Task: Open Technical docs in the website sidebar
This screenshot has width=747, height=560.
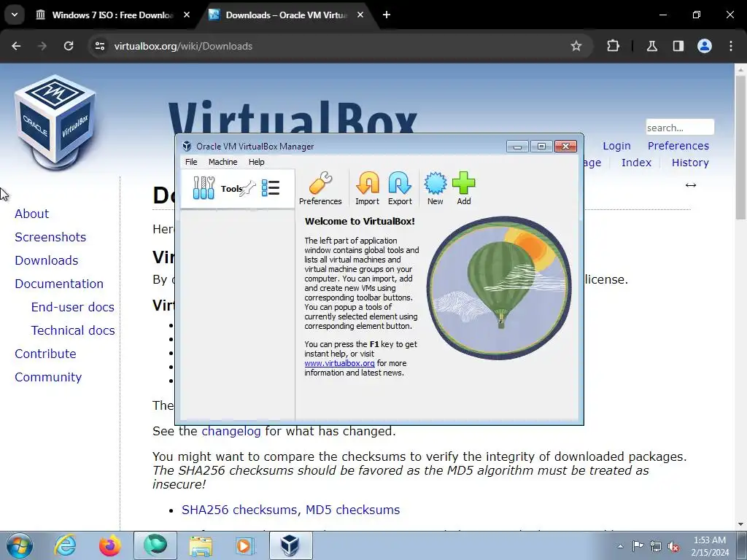Action: pyautogui.click(x=73, y=330)
